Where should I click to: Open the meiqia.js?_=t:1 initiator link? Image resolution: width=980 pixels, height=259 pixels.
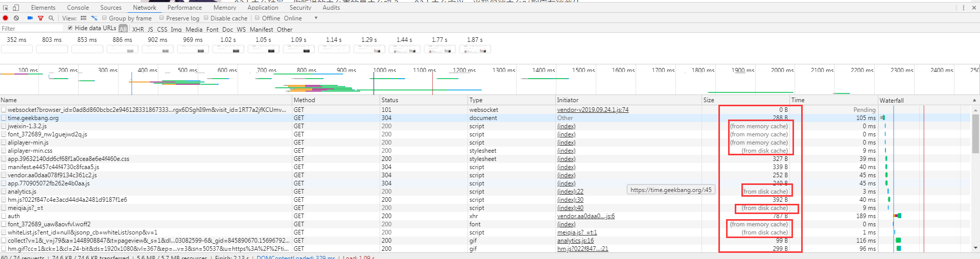click(x=577, y=232)
